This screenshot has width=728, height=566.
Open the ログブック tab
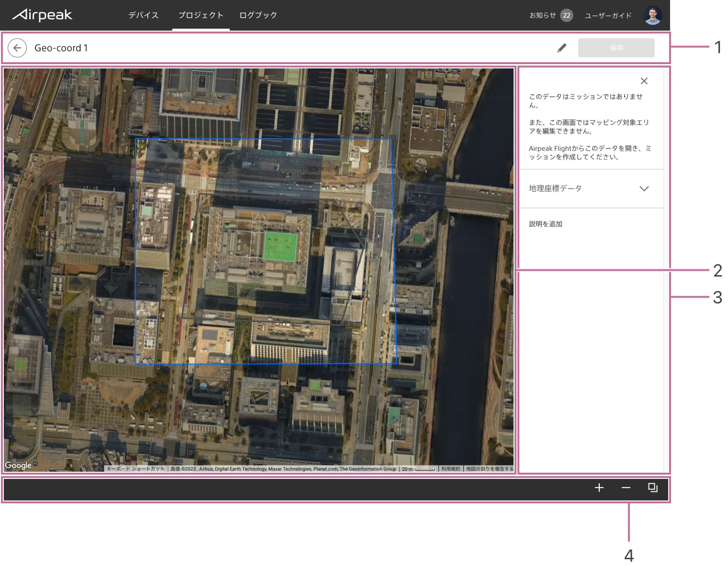(258, 15)
